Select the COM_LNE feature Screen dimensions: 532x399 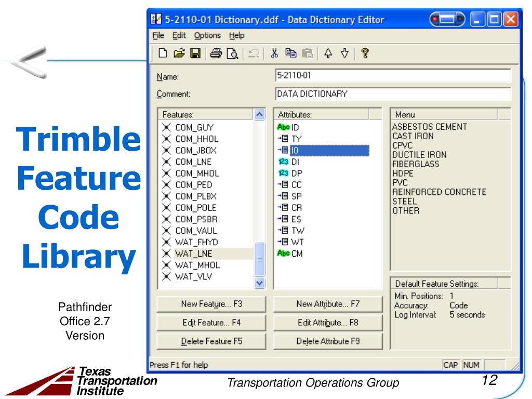pos(193,162)
